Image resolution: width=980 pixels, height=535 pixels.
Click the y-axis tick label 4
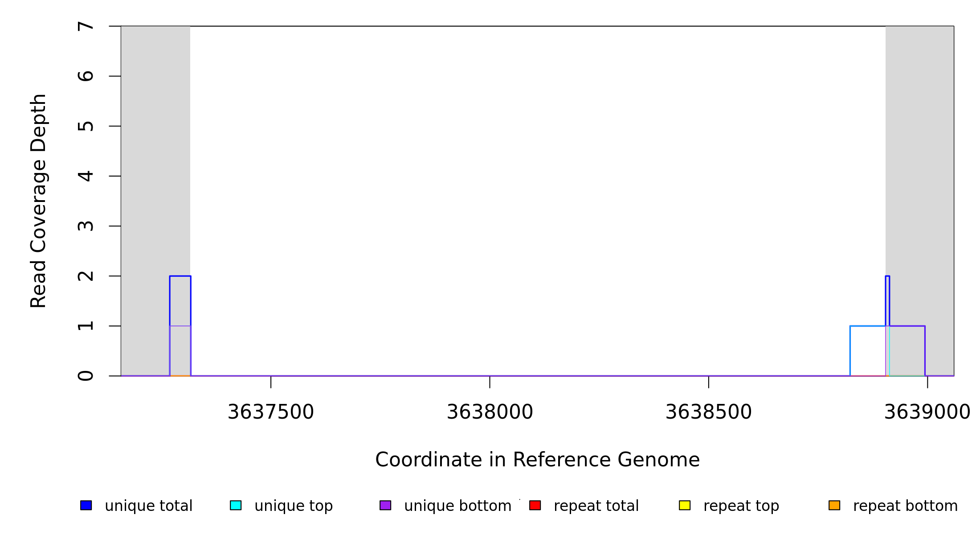pyautogui.click(x=86, y=176)
